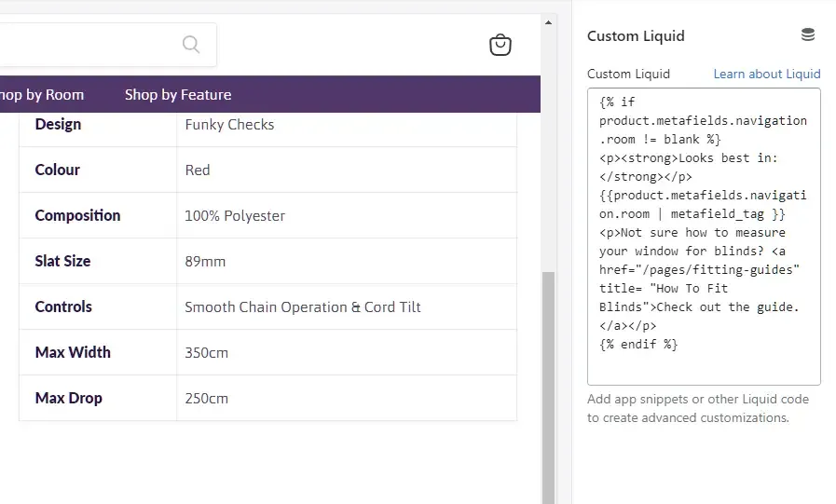This screenshot has height=504, width=836.
Task: Select the 89mm slat size value
Action: 205,262
